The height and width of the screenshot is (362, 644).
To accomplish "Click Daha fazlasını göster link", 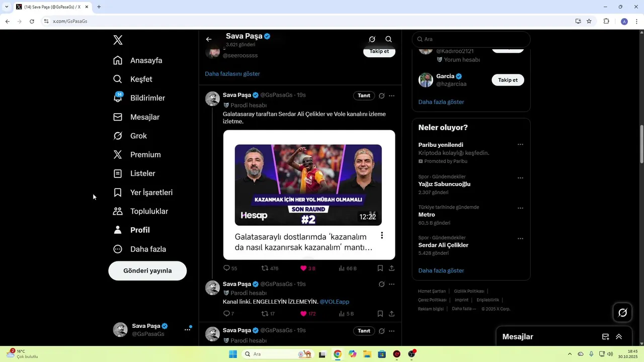I will [232, 73].
